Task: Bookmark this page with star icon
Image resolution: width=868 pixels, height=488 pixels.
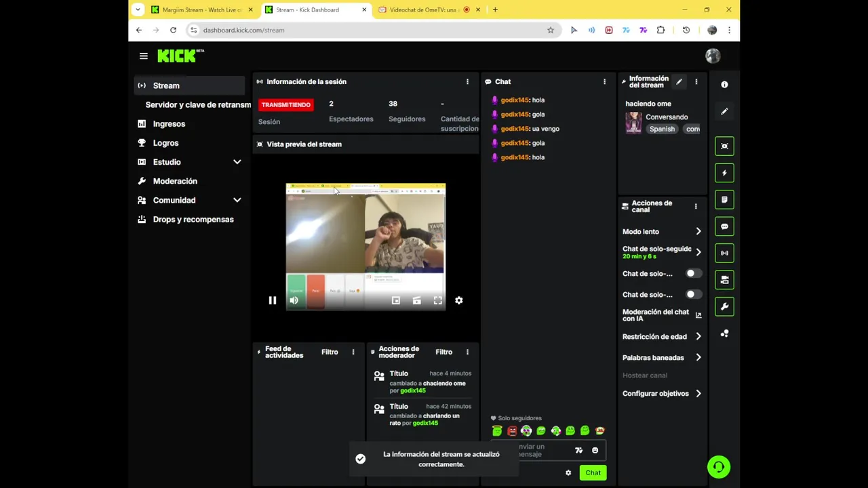Action: point(551,30)
